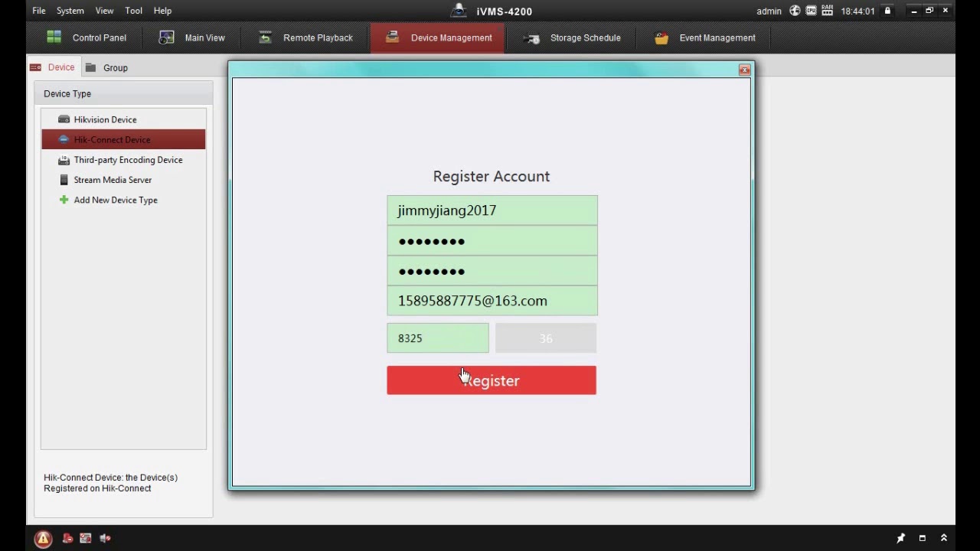Click the red user-remove icon in bottom bar
This screenshot has width=980, height=551.
coord(67,538)
